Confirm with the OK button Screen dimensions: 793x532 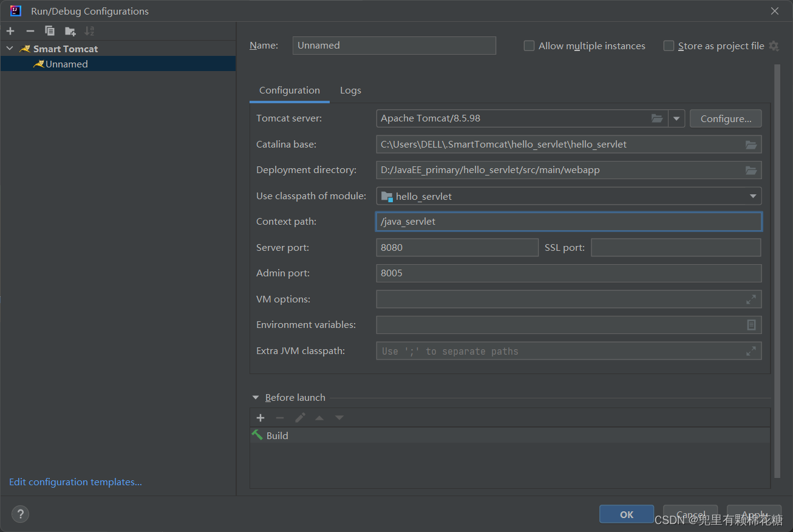[627, 514]
